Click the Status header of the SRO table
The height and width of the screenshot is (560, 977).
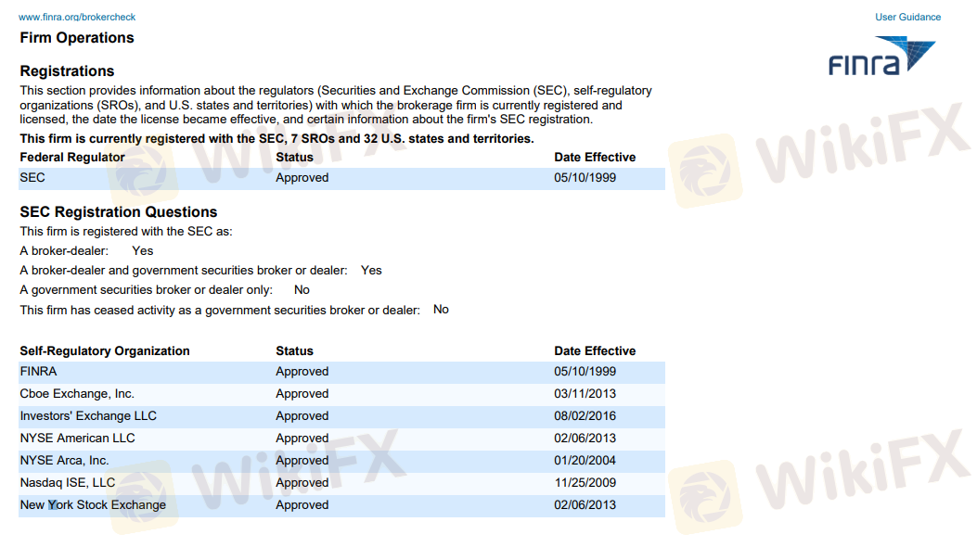(295, 350)
